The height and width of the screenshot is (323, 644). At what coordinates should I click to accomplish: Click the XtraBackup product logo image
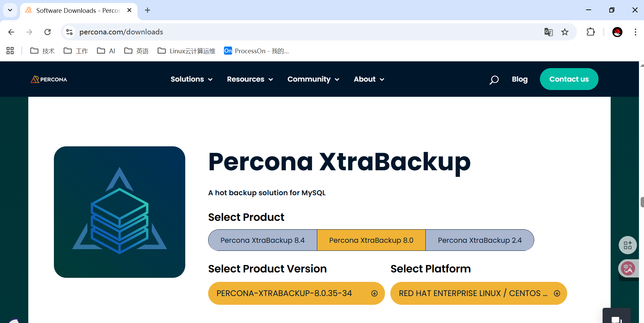coord(120,212)
